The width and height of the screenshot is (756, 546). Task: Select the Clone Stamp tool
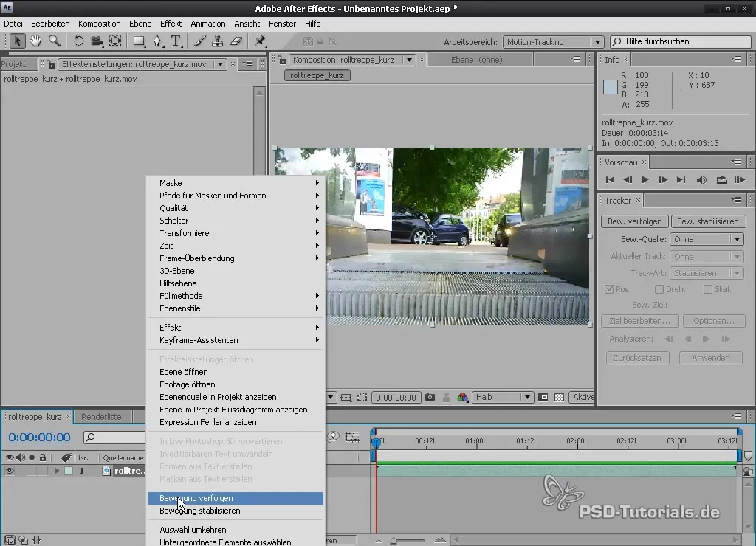[x=218, y=41]
